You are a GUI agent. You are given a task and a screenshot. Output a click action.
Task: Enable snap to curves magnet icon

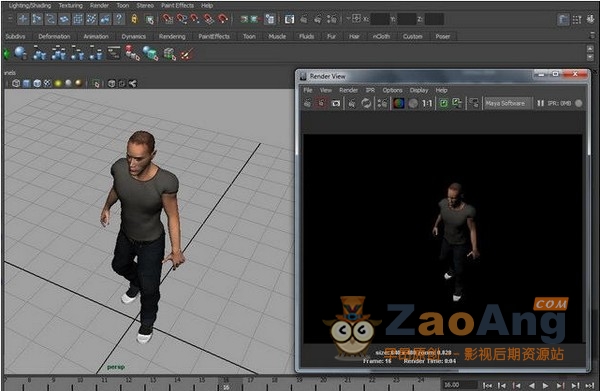(x=181, y=19)
